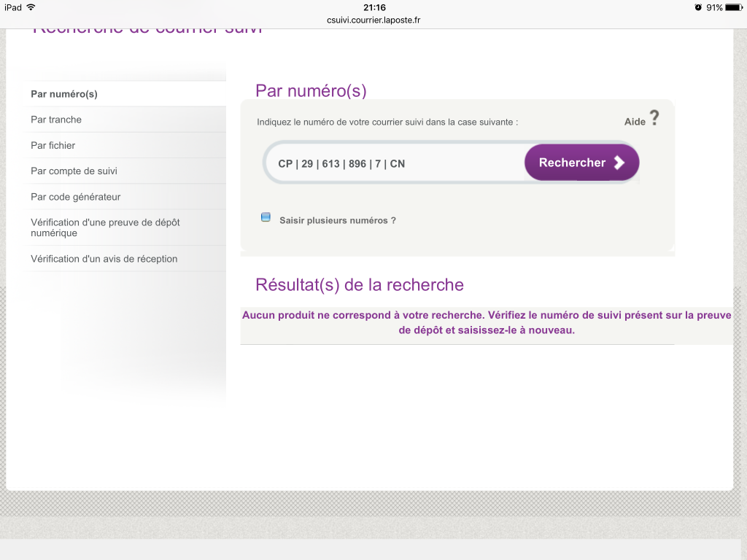This screenshot has width=747, height=560.
Task: Click the 'Indiquez le numéro de votre courrier' instruction
Action: 387,122
